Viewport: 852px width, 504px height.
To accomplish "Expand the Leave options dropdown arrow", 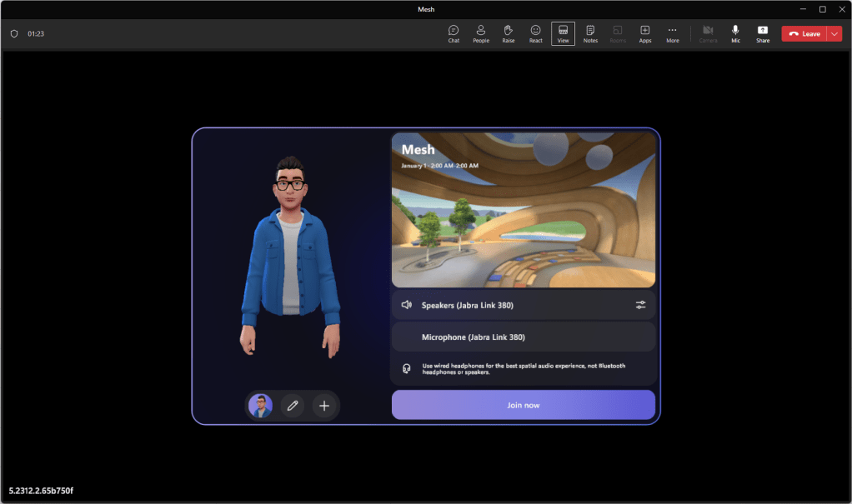I will point(835,34).
